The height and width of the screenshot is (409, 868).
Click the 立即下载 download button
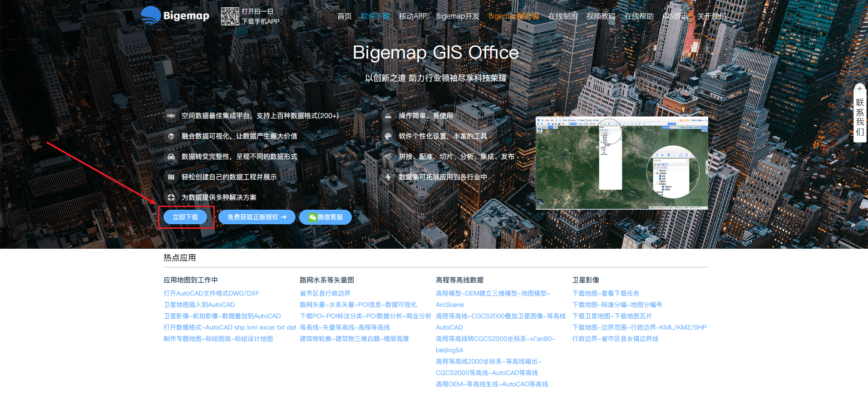(185, 217)
